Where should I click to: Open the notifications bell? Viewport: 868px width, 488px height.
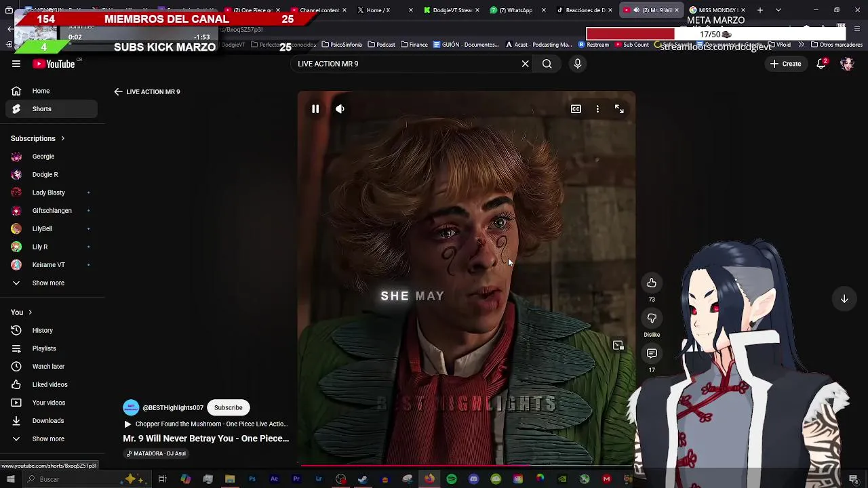coord(821,64)
